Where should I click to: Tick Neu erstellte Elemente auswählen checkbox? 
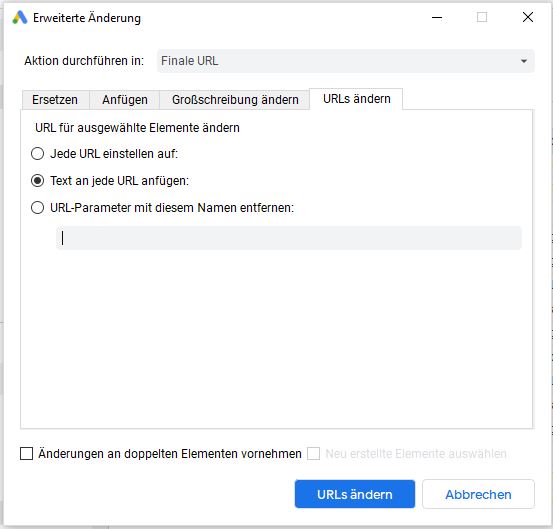[x=314, y=454]
